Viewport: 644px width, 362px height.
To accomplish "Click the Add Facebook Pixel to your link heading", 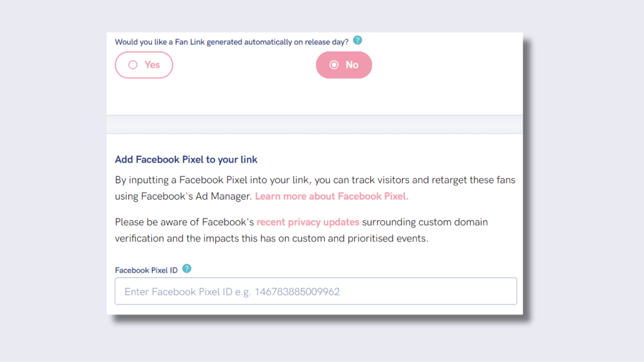I will coord(186,159).
